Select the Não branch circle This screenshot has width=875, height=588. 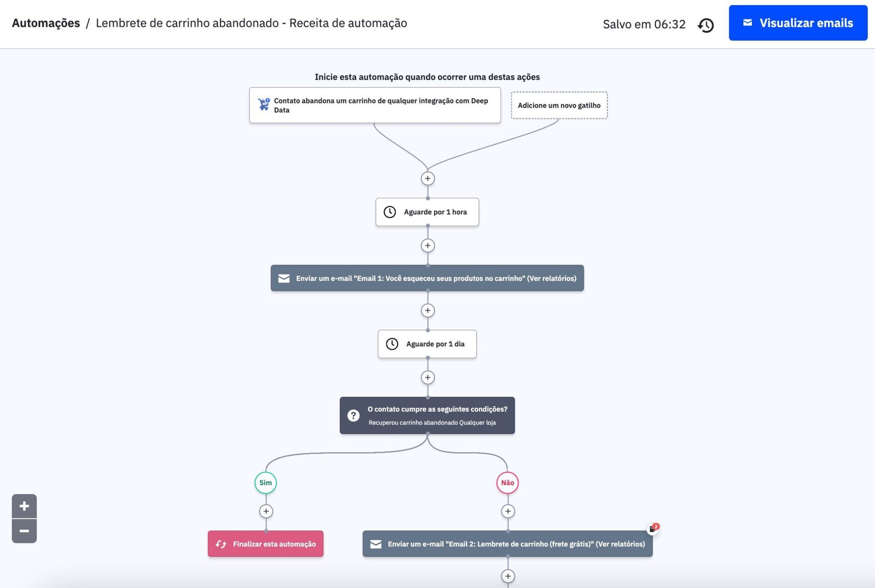pos(507,483)
